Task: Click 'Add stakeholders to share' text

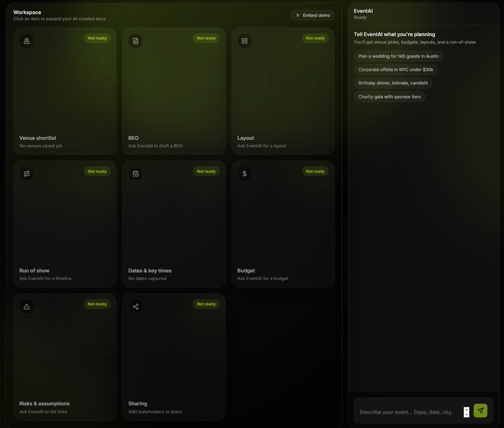Action: [155, 412]
